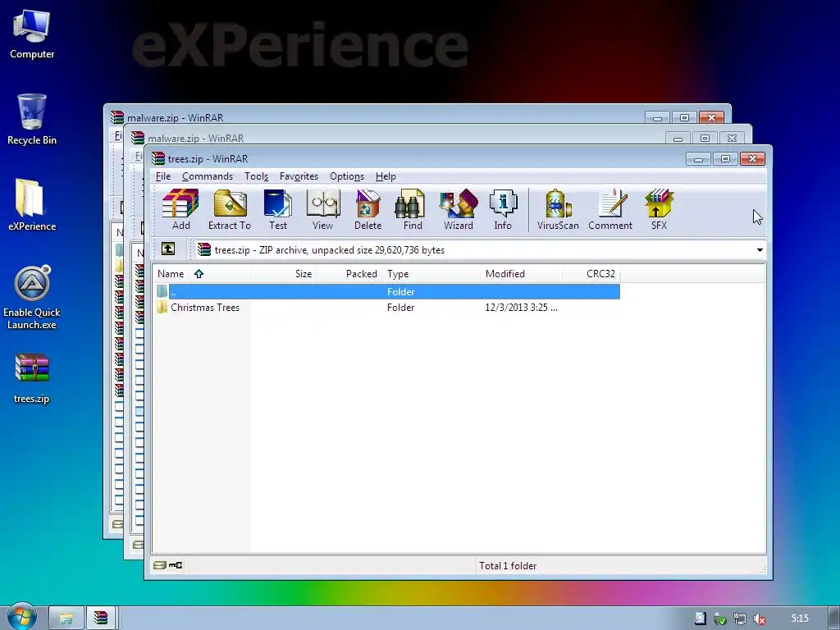Add an archive Comment
The width and height of the screenshot is (840, 630).
(610, 209)
